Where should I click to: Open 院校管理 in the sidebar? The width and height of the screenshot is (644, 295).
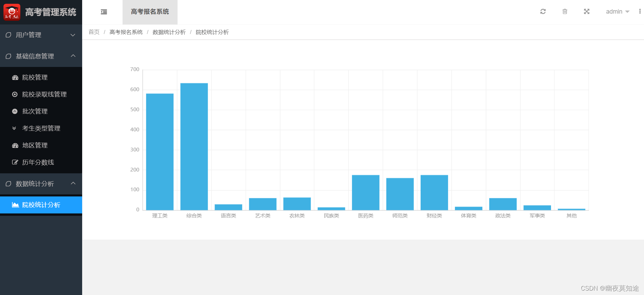tap(41, 77)
